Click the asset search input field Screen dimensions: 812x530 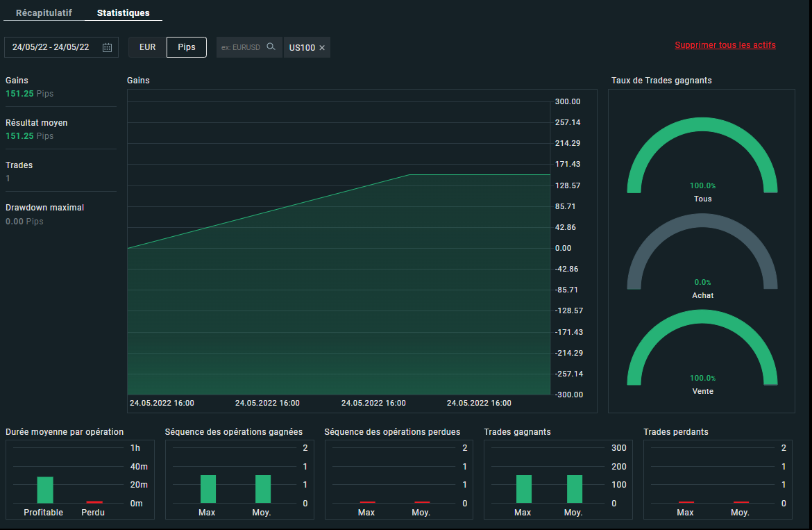point(241,47)
